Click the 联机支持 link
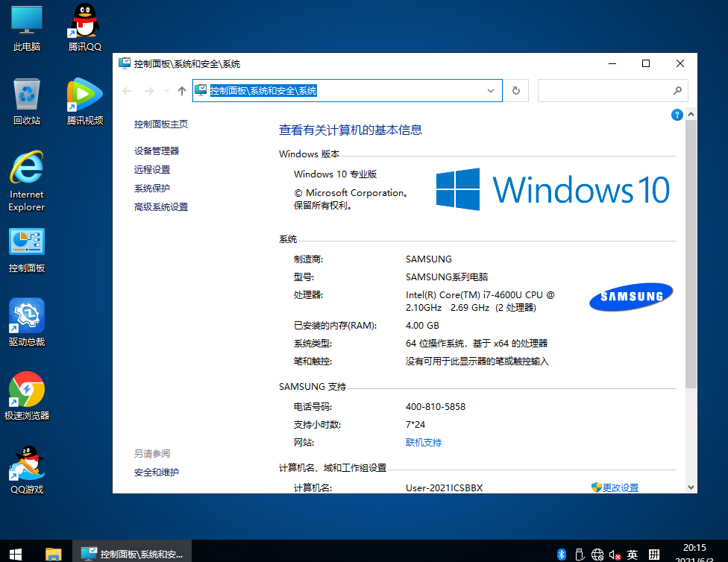The width and height of the screenshot is (728, 562). pyautogui.click(x=424, y=442)
